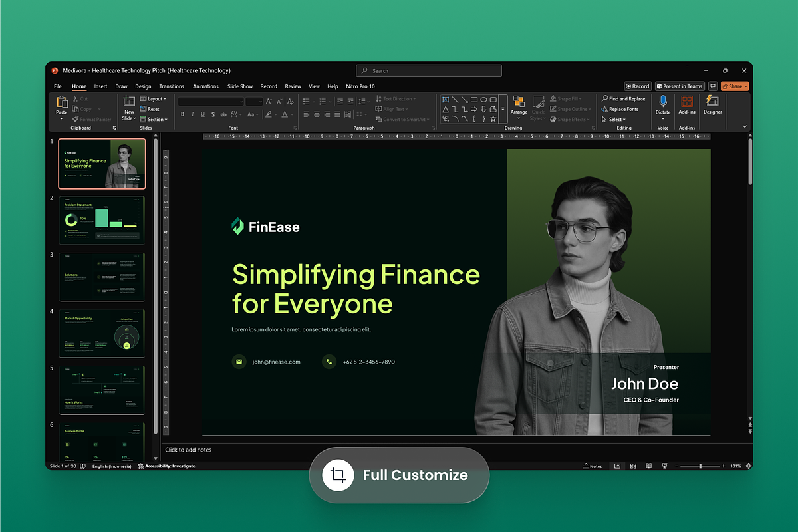Viewport: 798px width, 532px height.
Task: Open the File menu
Action: tap(58, 86)
